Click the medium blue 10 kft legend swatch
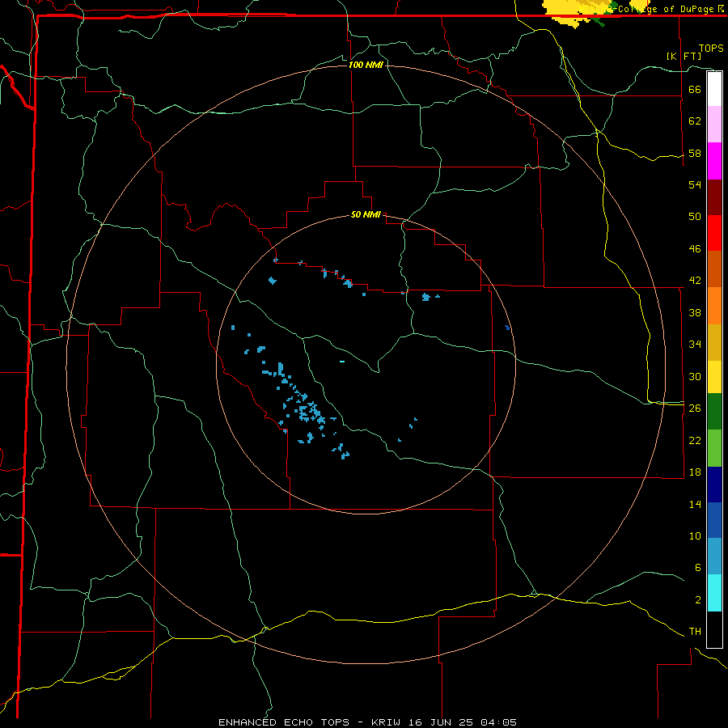 pyautogui.click(x=714, y=520)
